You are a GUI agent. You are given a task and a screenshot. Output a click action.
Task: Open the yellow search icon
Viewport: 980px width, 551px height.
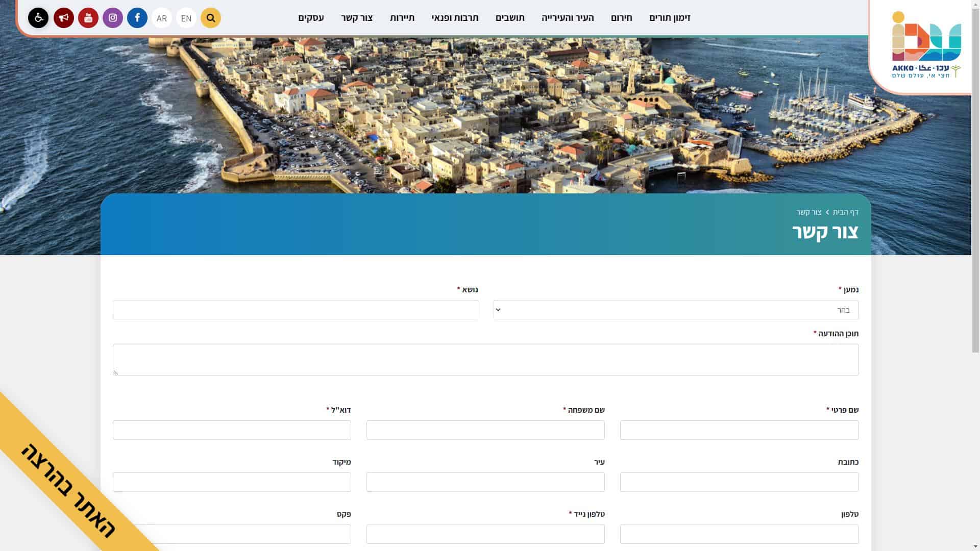click(x=211, y=18)
